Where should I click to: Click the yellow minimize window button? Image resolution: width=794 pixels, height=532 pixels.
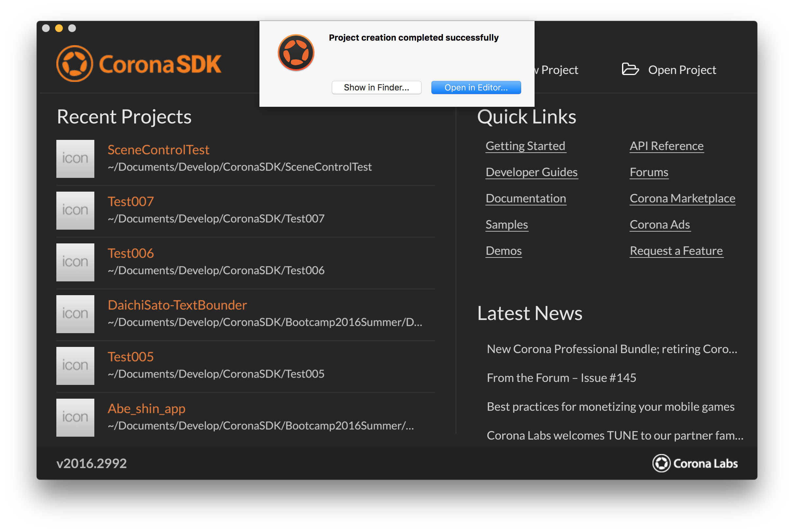coord(59,28)
